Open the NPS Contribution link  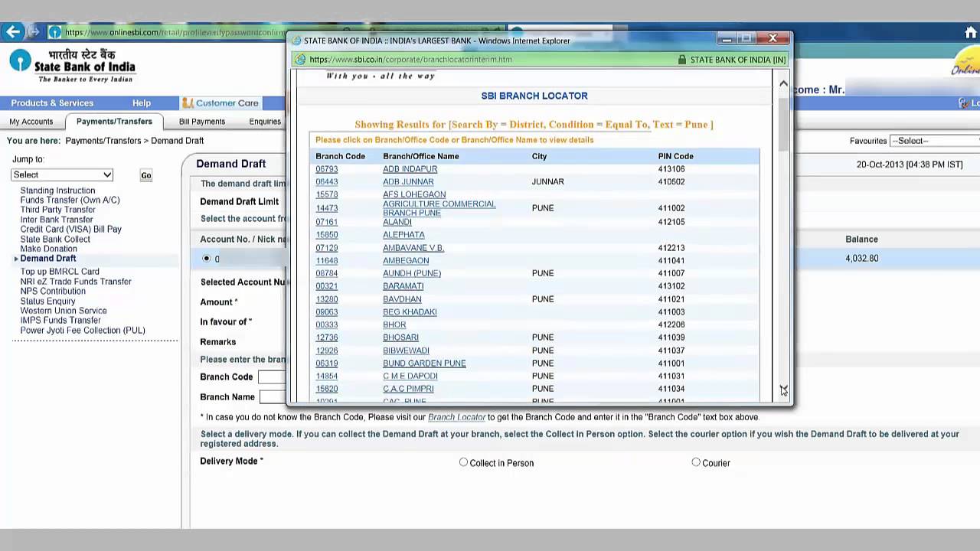tap(53, 291)
